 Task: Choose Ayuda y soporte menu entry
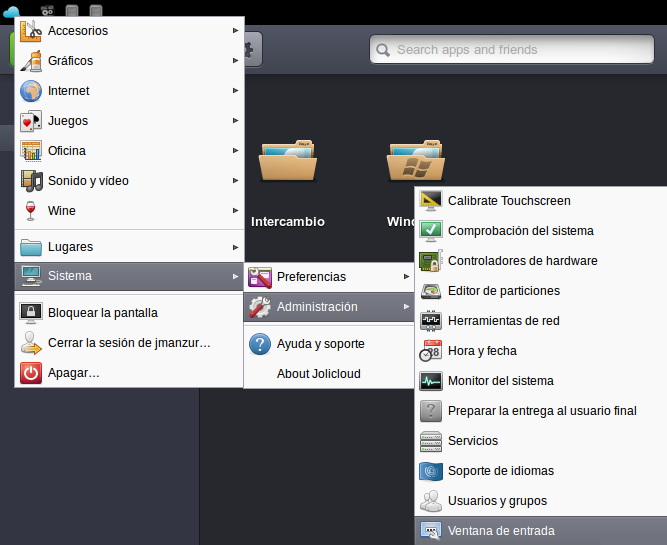point(329,344)
